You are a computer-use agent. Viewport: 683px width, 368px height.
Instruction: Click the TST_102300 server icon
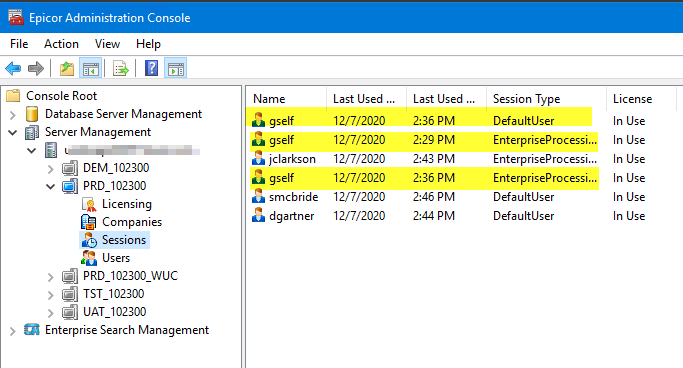point(70,294)
